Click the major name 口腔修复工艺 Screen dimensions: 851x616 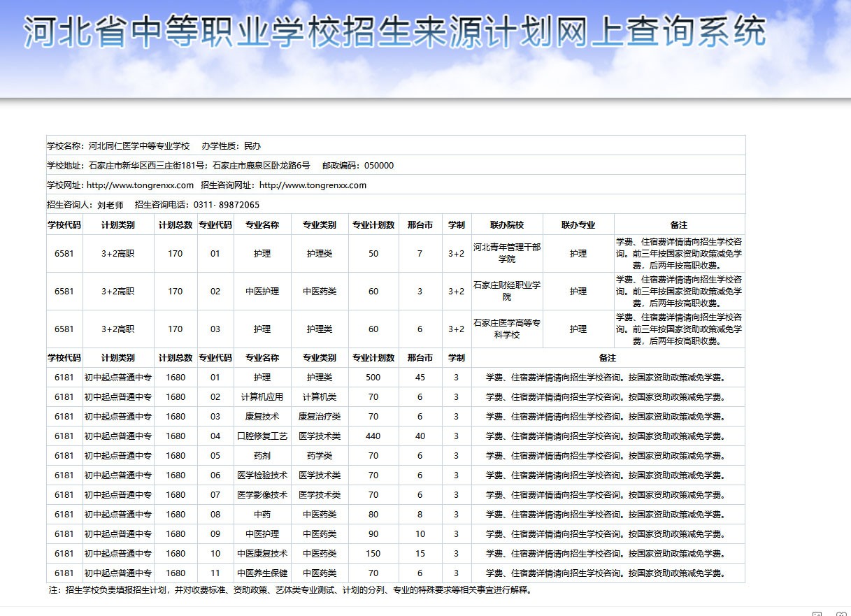click(262, 436)
